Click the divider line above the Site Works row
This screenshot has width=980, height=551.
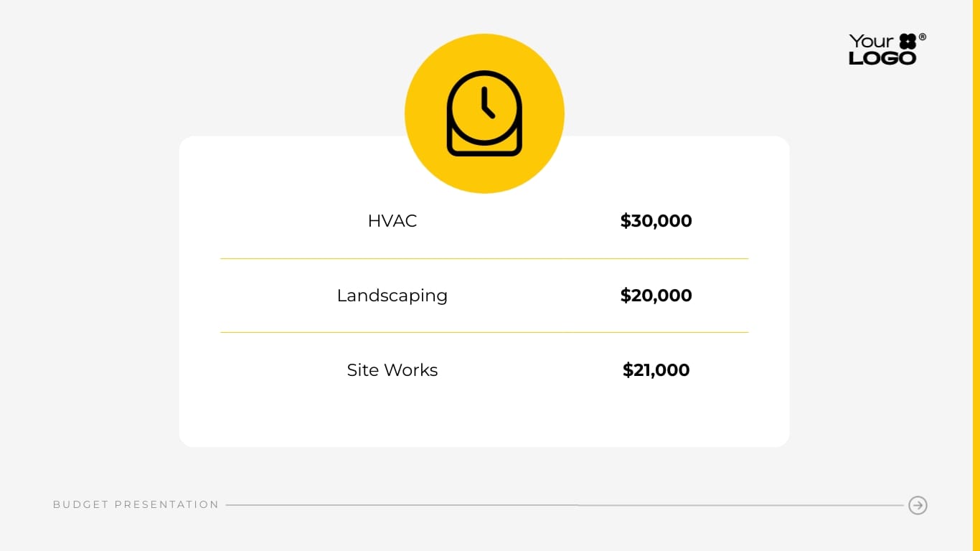tap(484, 332)
